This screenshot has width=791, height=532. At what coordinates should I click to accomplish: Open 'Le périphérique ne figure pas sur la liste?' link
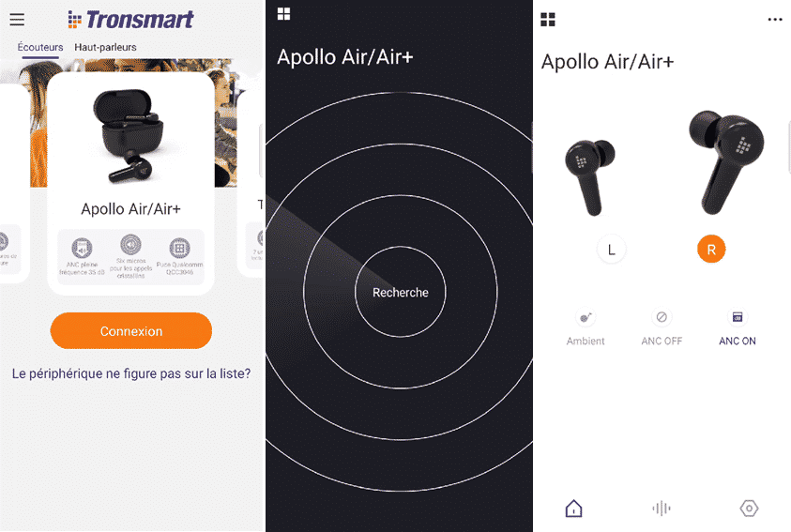click(131, 373)
